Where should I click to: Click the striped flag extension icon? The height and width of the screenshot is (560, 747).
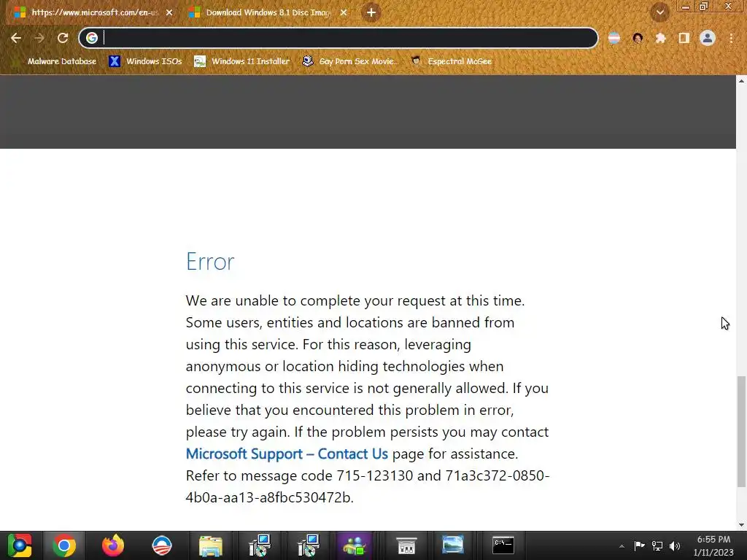click(614, 38)
